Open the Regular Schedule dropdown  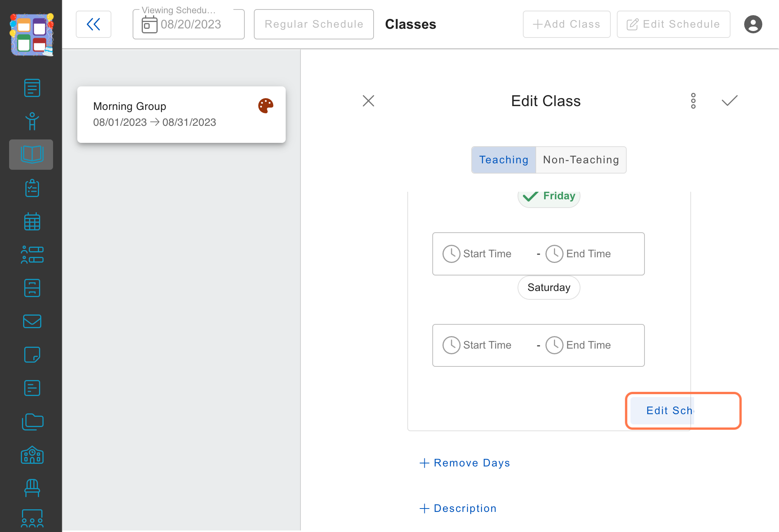314,24
